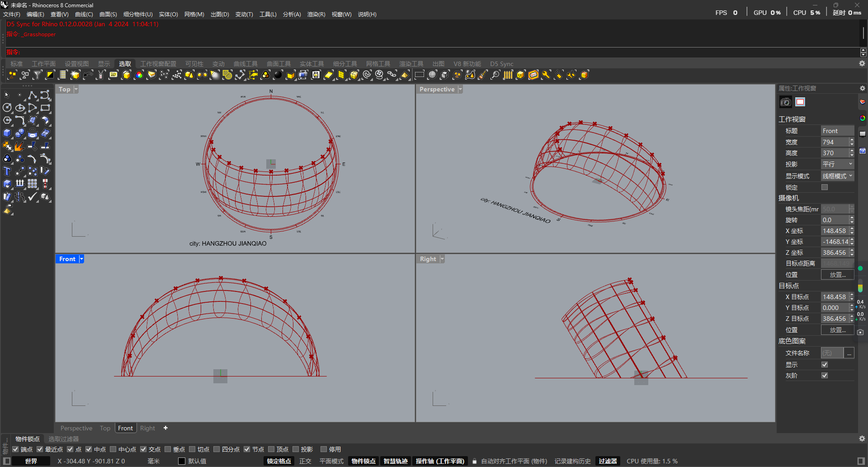
Task: Toggle the 端点 end snap checkbox
Action: (15, 449)
